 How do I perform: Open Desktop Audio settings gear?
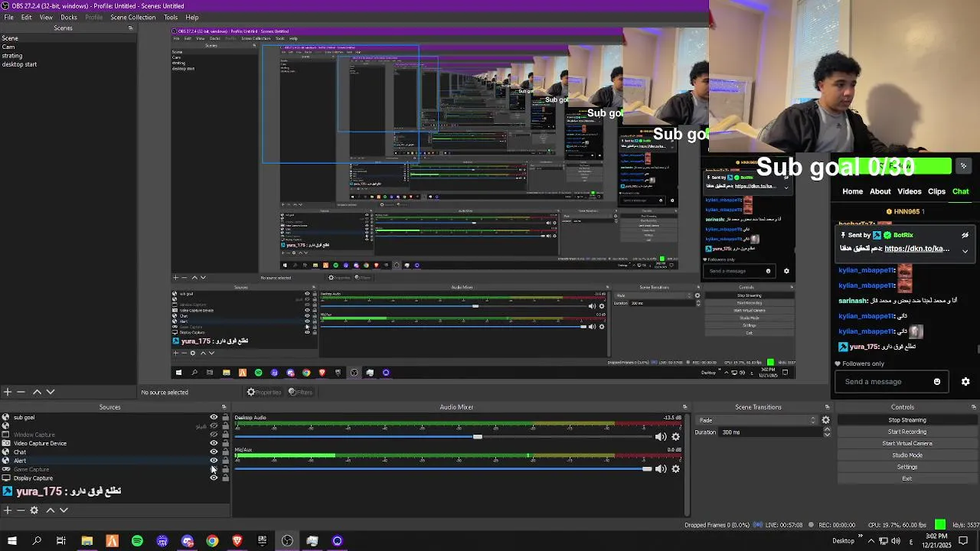pyautogui.click(x=675, y=437)
